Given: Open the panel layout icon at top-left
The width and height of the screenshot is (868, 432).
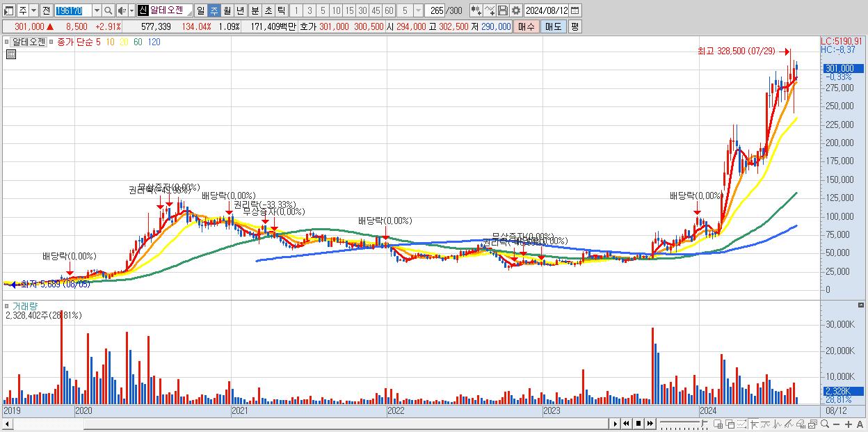Looking at the screenshot, I should [8, 10].
